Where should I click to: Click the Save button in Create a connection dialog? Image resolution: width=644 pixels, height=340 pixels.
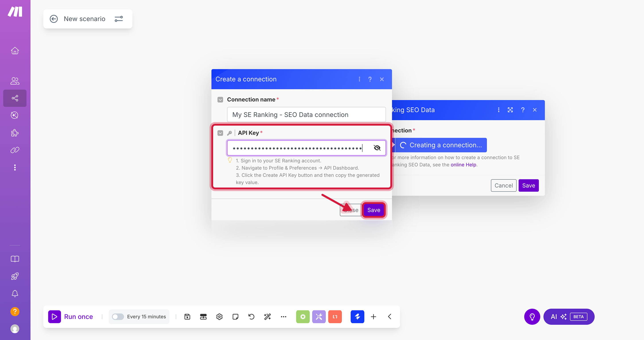click(x=374, y=210)
